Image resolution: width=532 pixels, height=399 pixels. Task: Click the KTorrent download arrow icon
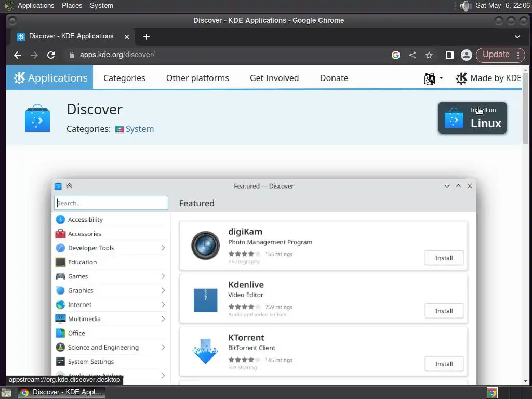[x=205, y=351]
